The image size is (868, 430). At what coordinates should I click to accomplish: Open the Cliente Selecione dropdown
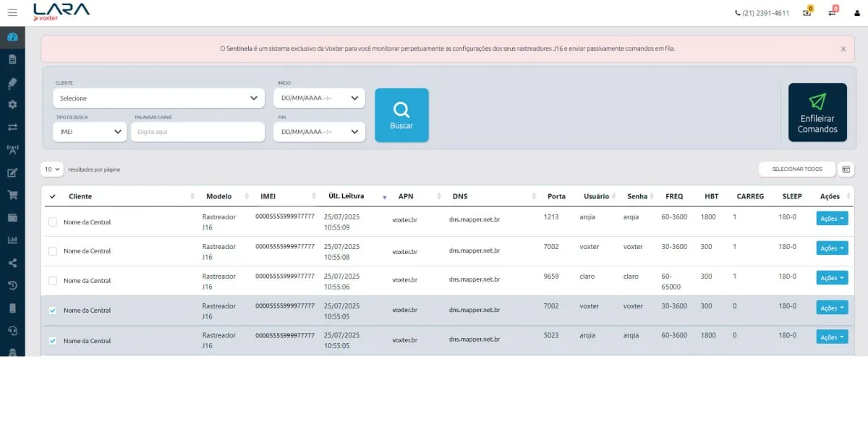pyautogui.click(x=158, y=98)
